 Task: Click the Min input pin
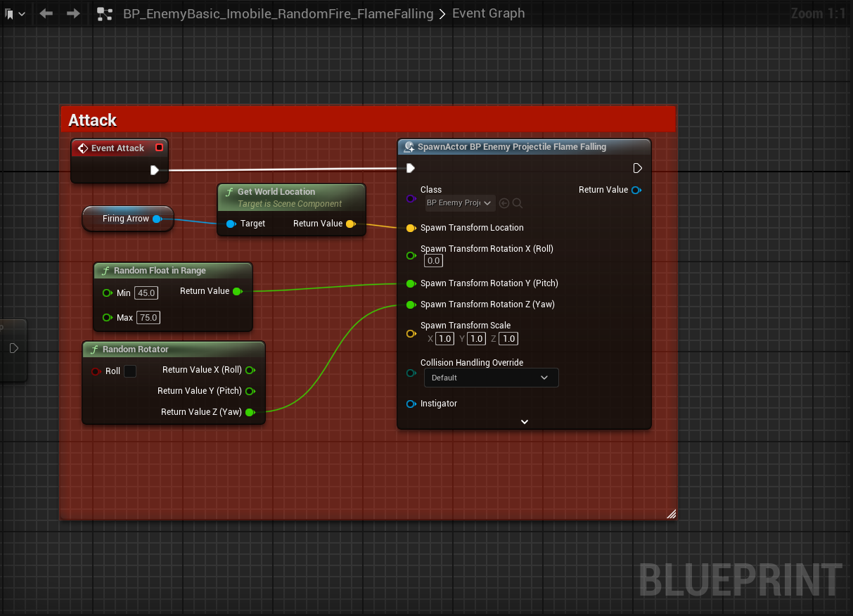click(x=108, y=293)
